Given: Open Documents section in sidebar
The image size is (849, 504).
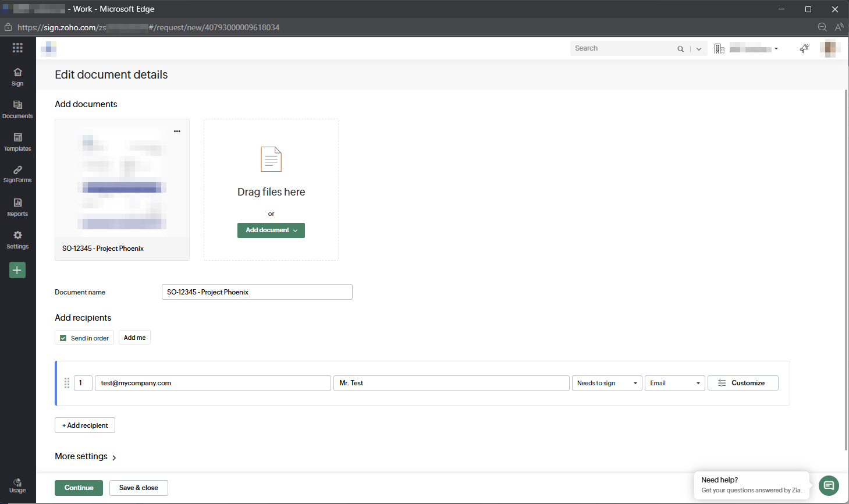Looking at the screenshot, I should pyautogui.click(x=17, y=109).
